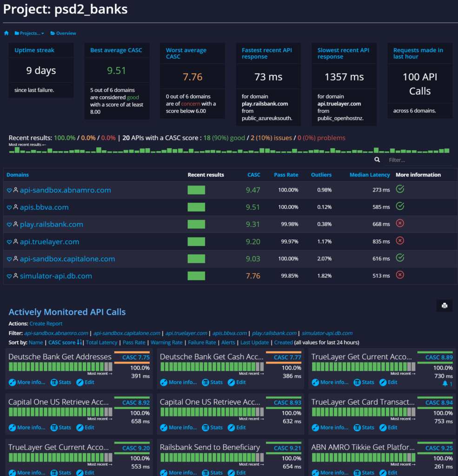Open api.truelayer.com domain link

coord(49,242)
